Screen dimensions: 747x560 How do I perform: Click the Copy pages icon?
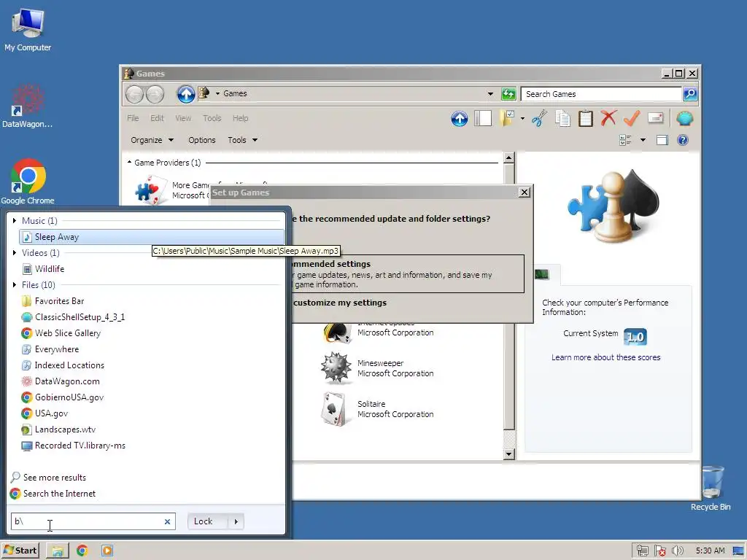click(562, 118)
